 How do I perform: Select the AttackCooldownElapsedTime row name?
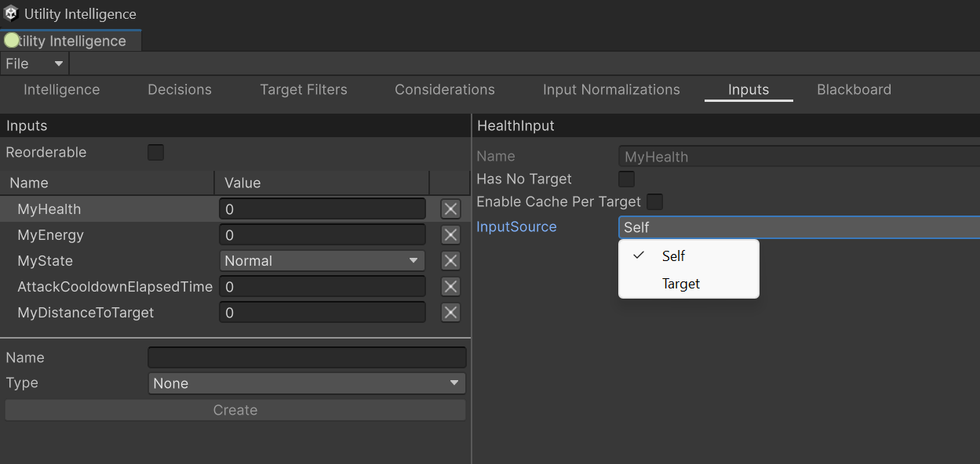(x=115, y=287)
